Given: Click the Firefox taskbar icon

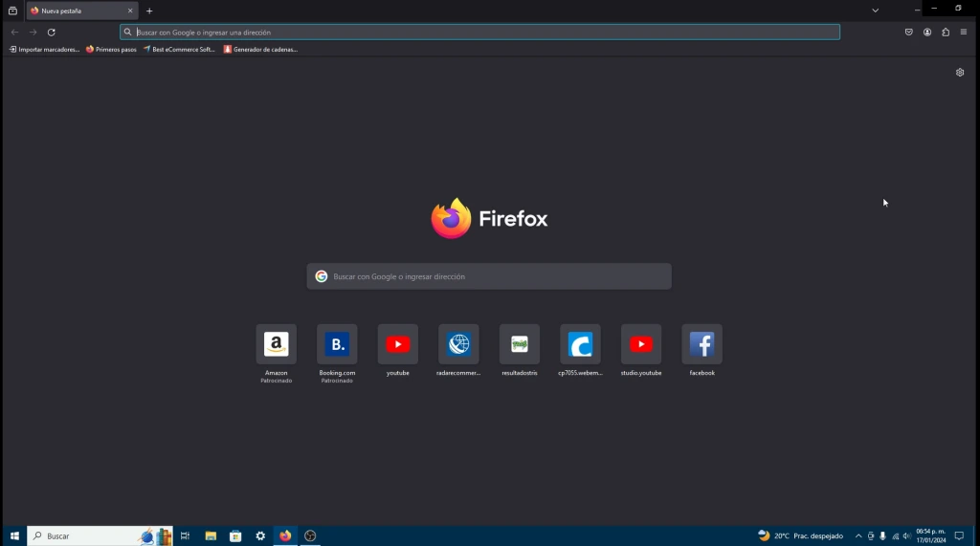Looking at the screenshot, I should tap(285, 536).
